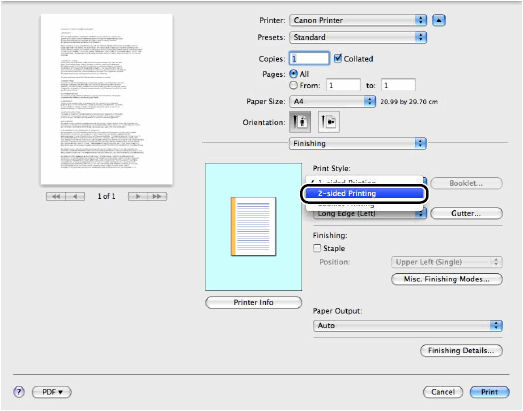The image size is (523, 411).
Task: Go to previous page in preview
Action: [x=75, y=196]
